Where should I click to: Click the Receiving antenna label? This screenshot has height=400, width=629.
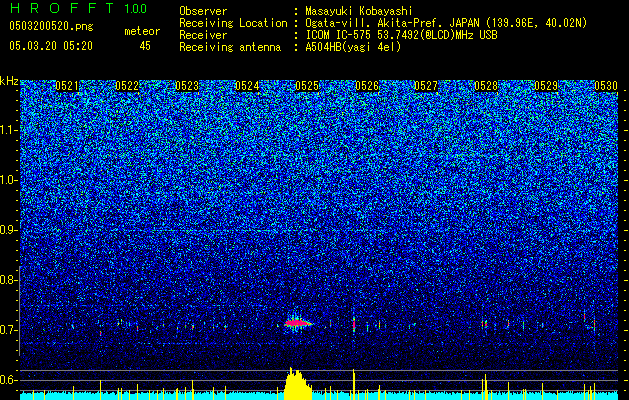coord(230,47)
